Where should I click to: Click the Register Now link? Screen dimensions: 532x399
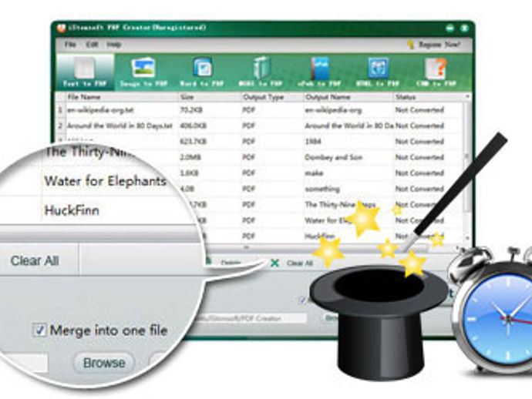point(439,45)
